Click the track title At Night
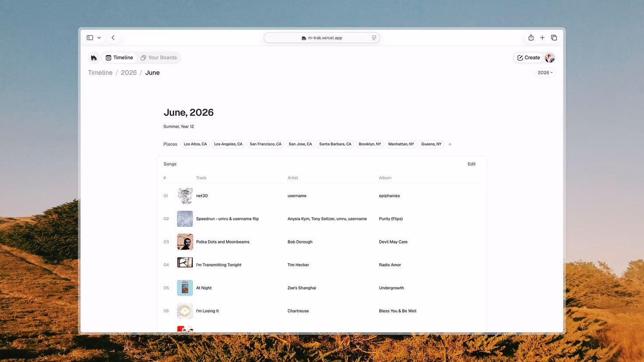The image size is (644, 362). (x=204, y=288)
